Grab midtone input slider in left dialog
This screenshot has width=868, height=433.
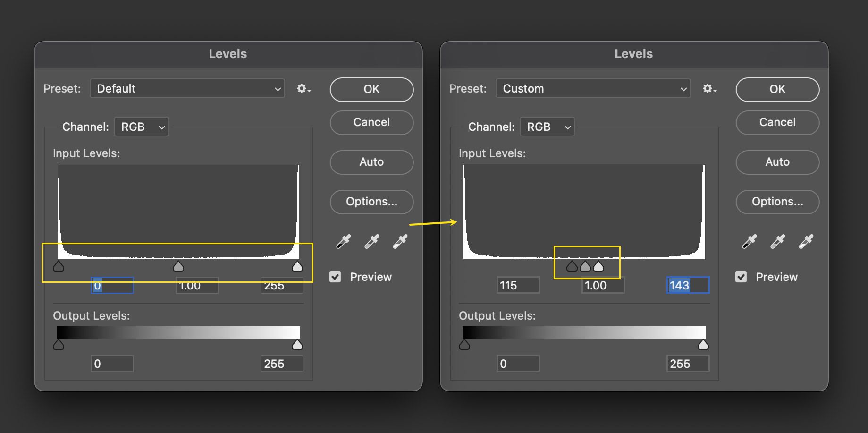(x=178, y=267)
